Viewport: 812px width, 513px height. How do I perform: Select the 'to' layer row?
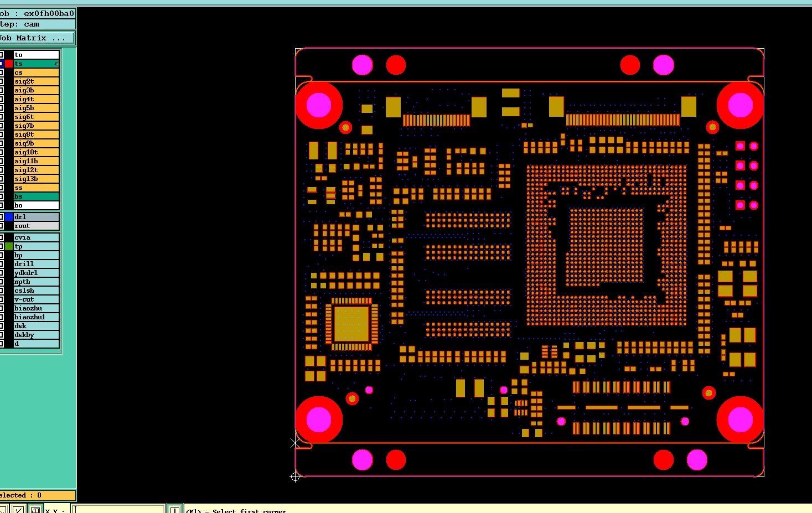[37, 55]
